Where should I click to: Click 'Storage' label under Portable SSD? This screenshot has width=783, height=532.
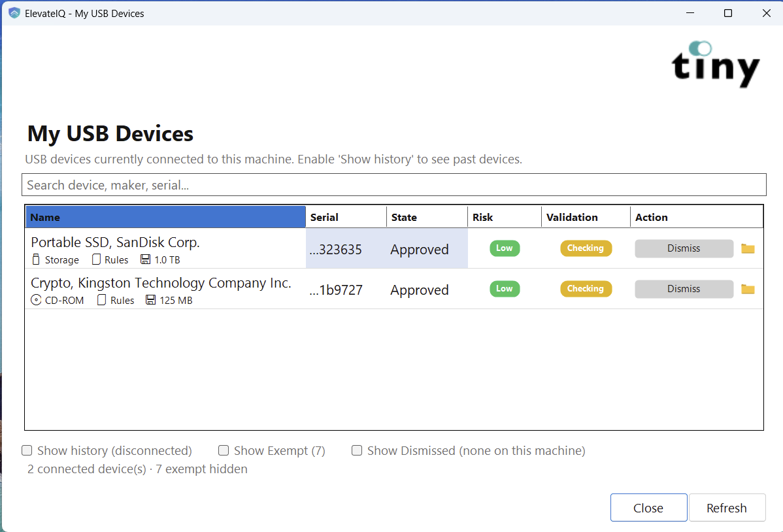(x=62, y=259)
